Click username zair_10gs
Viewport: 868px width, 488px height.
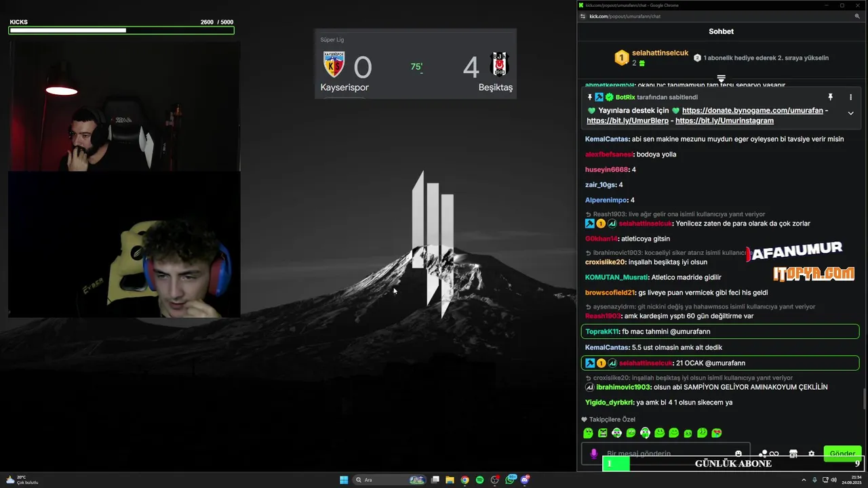pyautogui.click(x=600, y=185)
